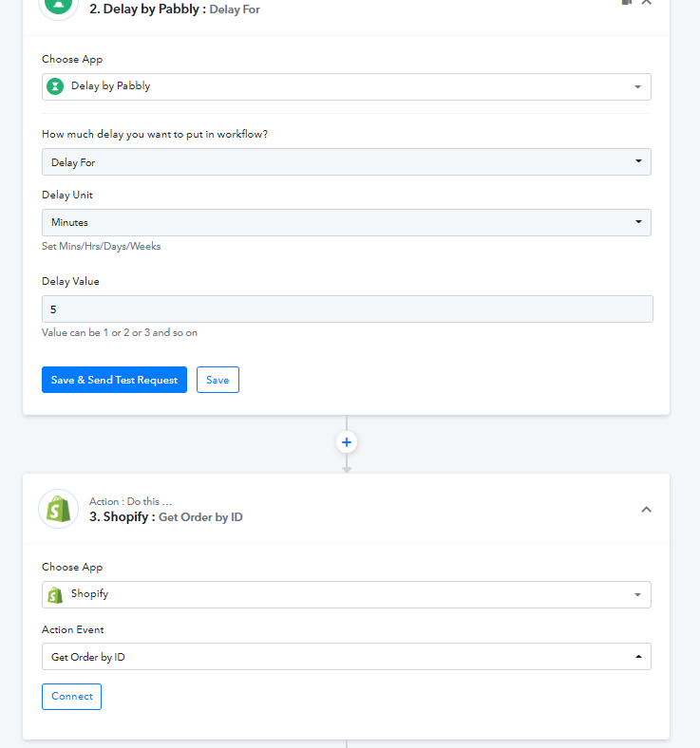
Task: Click the step 3 title Shopify : Get Order by ID
Action: click(x=166, y=517)
